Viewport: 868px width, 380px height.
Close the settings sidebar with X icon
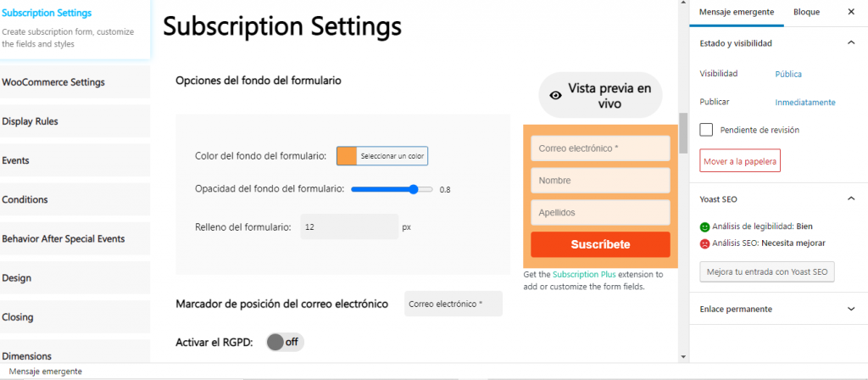(x=851, y=12)
